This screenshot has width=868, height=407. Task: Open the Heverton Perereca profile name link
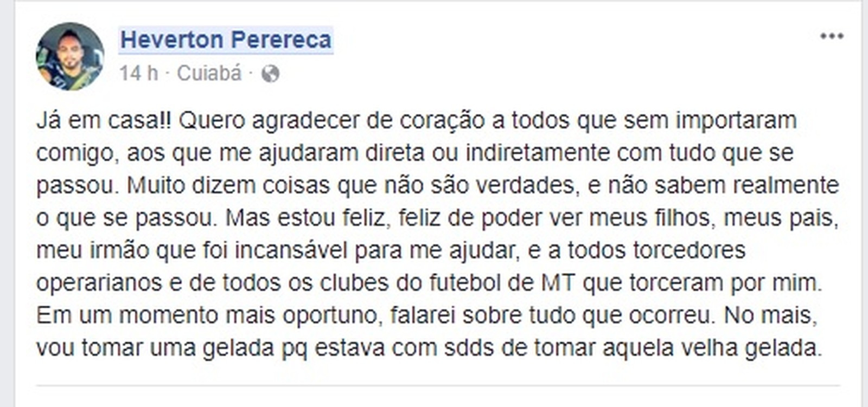(226, 40)
